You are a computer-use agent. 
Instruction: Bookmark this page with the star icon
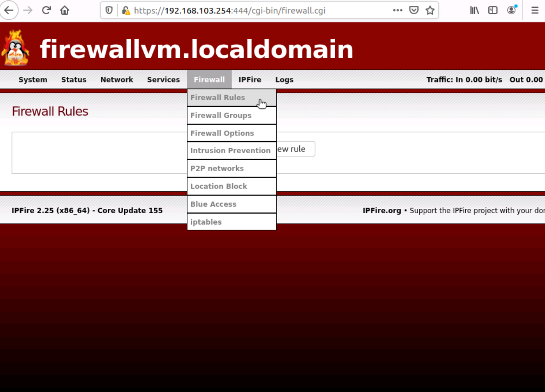[430, 10]
